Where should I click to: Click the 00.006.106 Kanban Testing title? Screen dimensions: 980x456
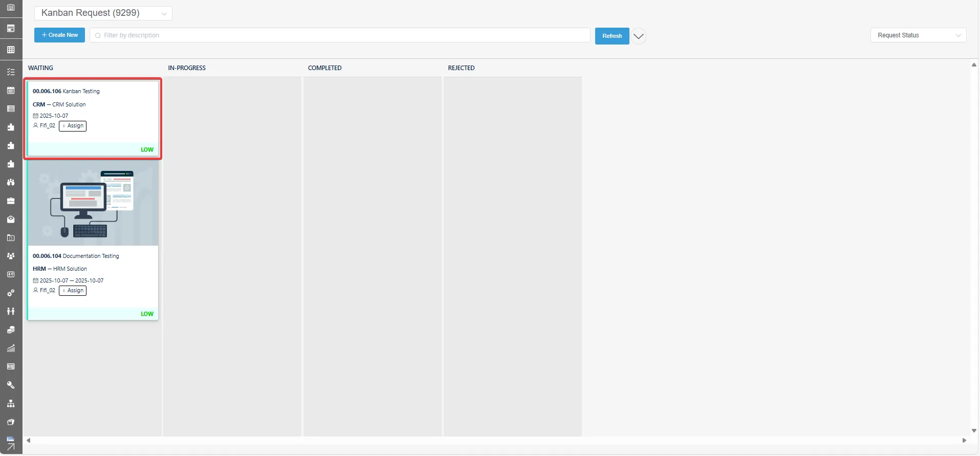point(66,91)
